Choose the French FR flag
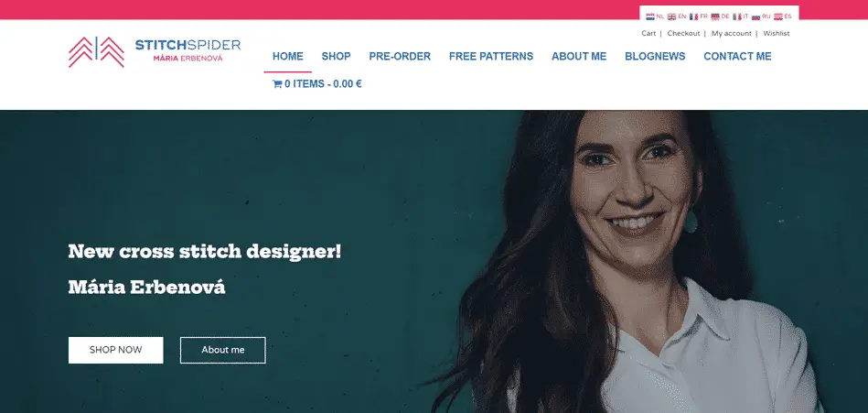 (698, 16)
